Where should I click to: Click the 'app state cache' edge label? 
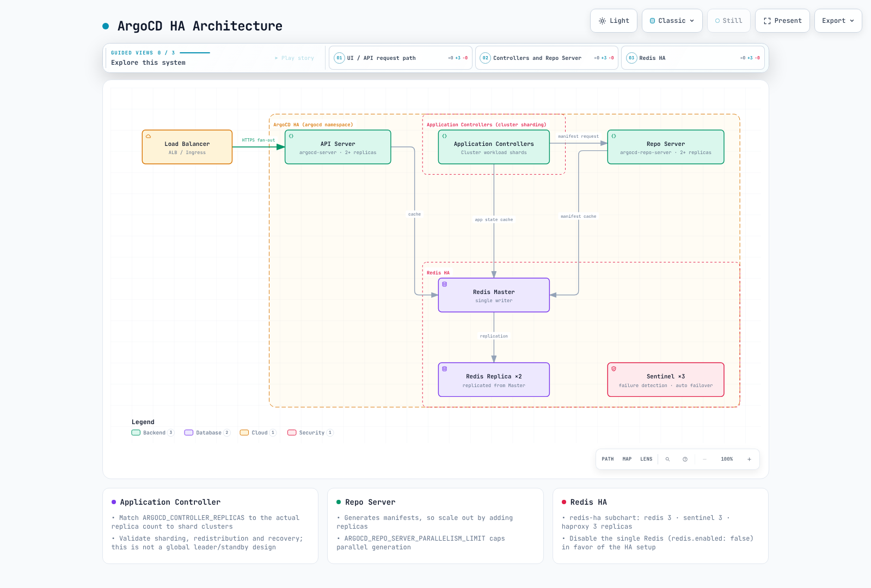(x=494, y=220)
